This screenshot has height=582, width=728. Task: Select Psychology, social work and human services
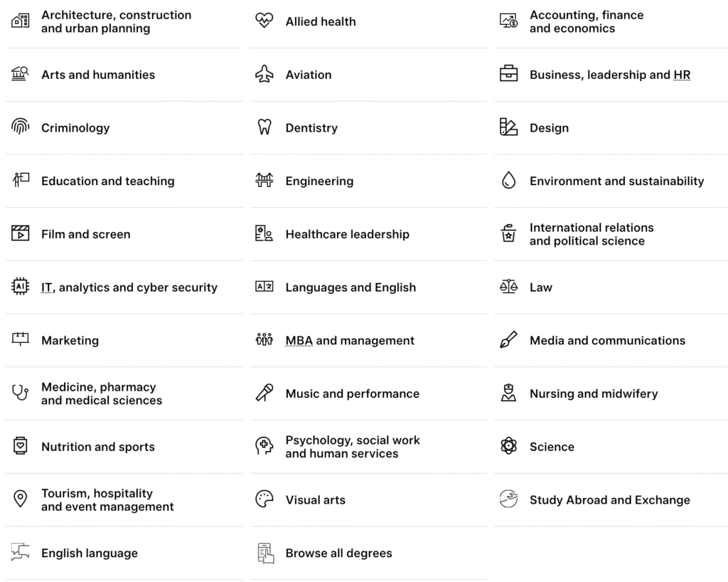point(353,447)
